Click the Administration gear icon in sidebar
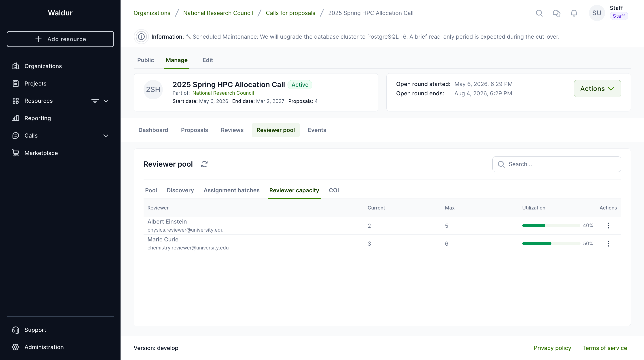This screenshot has width=644, height=360. (x=15, y=347)
